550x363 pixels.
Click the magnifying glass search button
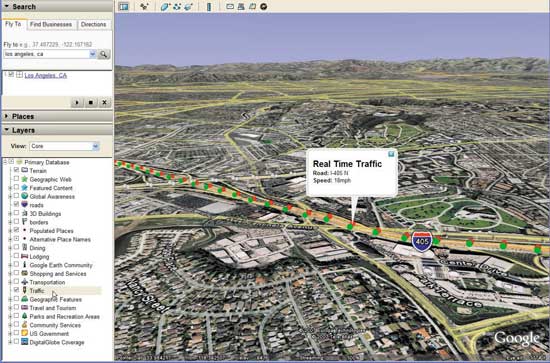click(103, 54)
